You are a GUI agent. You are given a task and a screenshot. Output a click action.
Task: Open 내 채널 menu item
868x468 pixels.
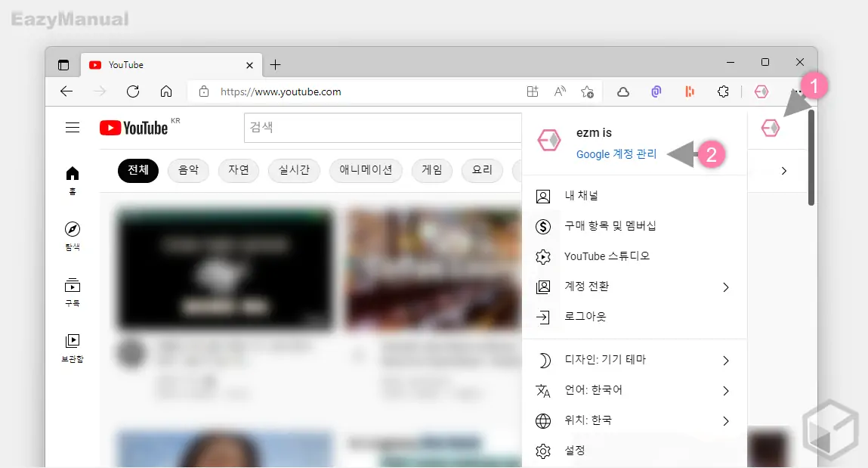coord(635,196)
